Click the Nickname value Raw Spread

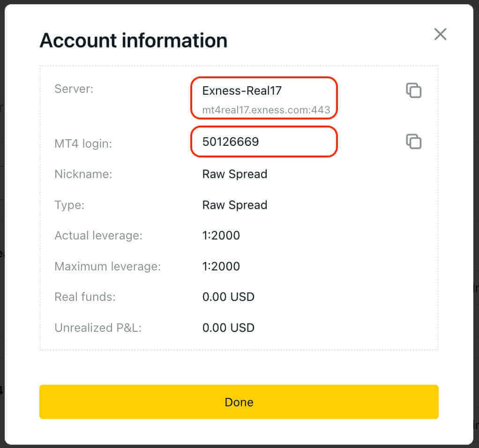click(234, 174)
